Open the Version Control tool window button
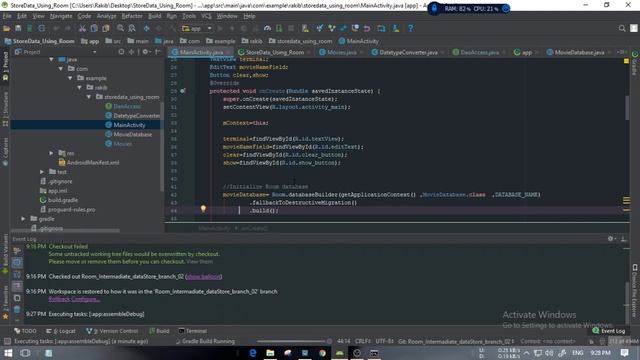The height and width of the screenshot is (360, 640). tap(112, 331)
